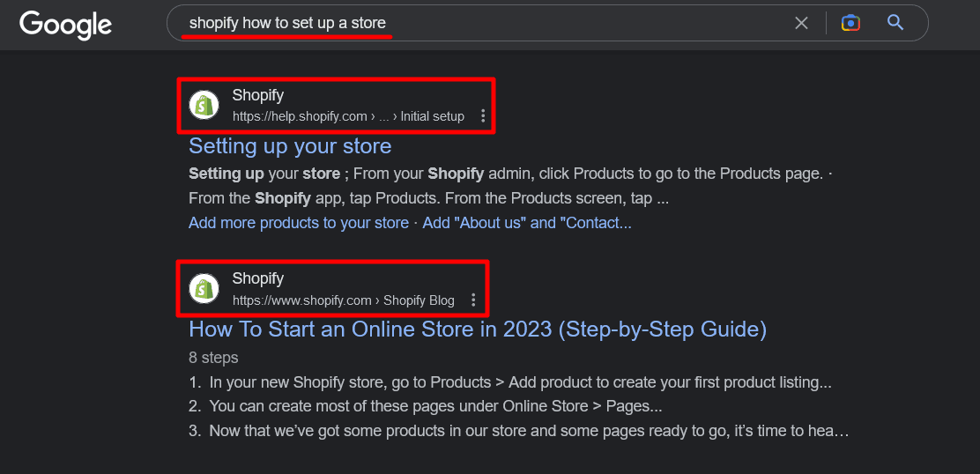Click the magnifying glass search button
Image resolution: width=980 pixels, height=474 pixels.
(895, 23)
